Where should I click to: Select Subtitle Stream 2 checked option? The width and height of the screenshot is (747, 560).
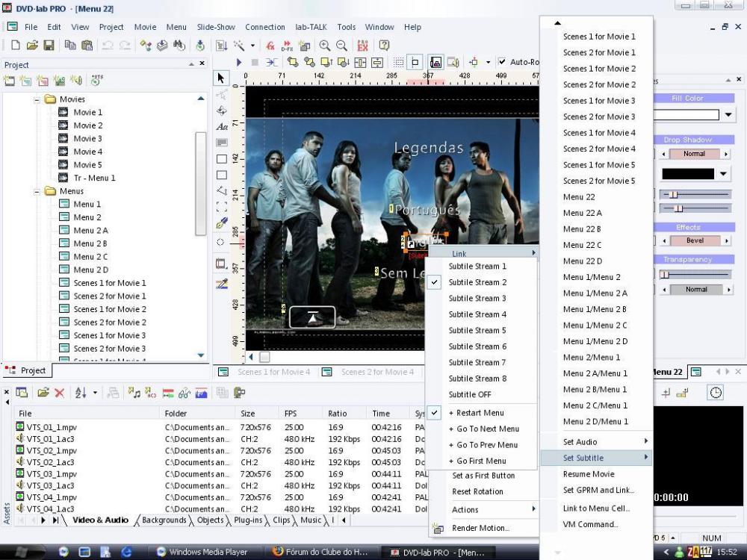(477, 282)
